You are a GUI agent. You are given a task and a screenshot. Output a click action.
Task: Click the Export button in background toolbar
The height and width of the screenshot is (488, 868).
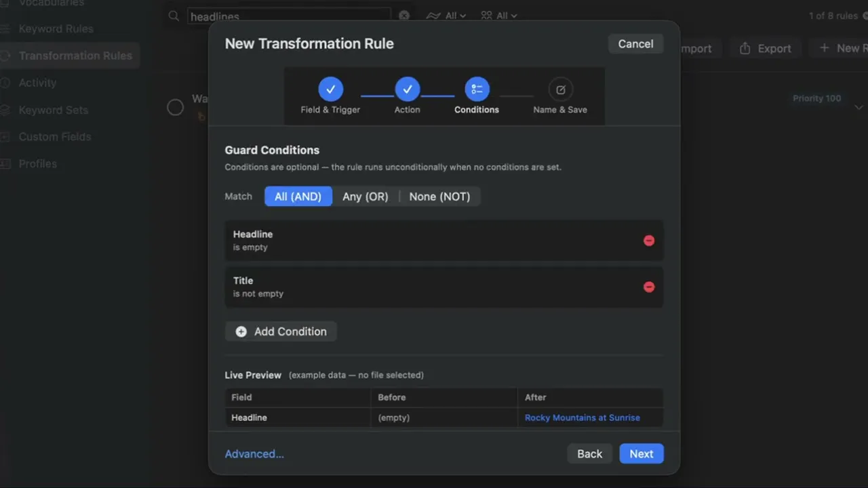[x=765, y=48]
